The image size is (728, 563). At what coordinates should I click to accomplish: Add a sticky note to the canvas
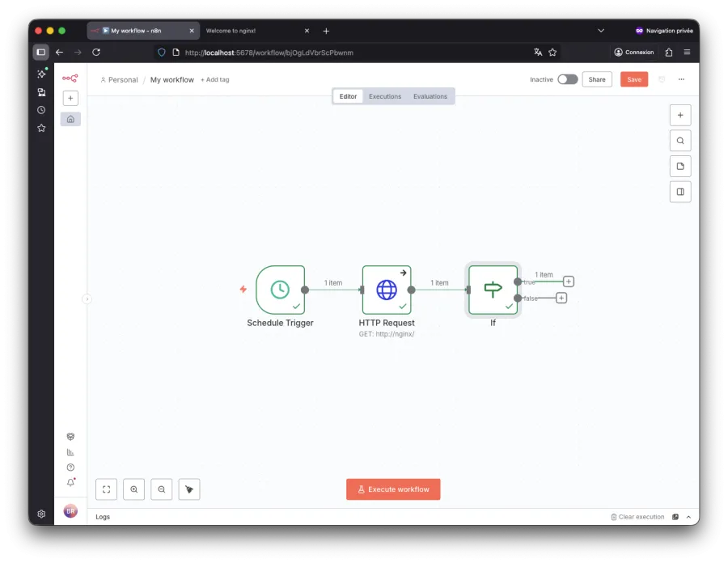tap(680, 166)
